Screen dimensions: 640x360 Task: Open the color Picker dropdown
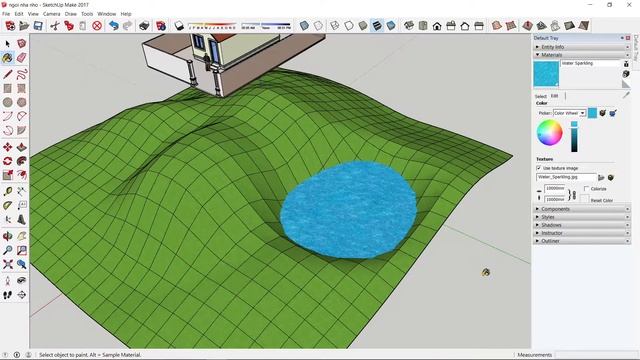pos(569,113)
